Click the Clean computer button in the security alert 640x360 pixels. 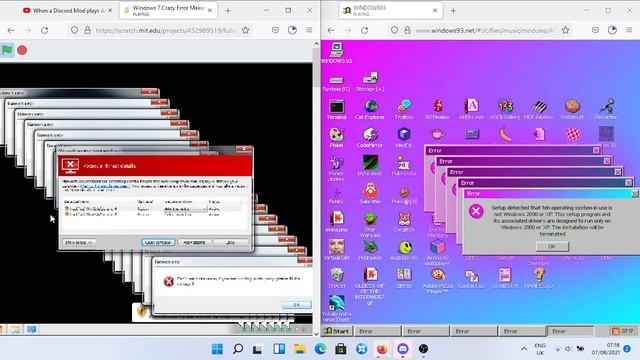point(158,242)
